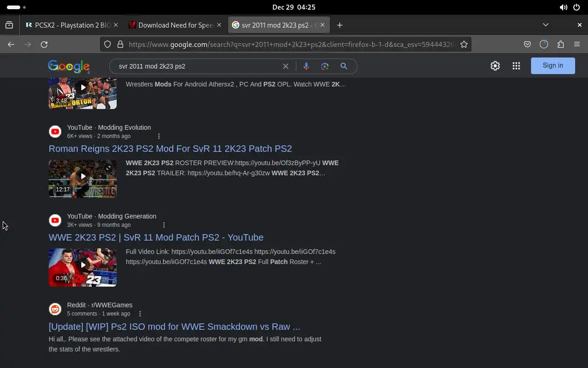The height and width of the screenshot is (368, 588).
Task: Open Google quick settings gear
Action: coord(495,66)
